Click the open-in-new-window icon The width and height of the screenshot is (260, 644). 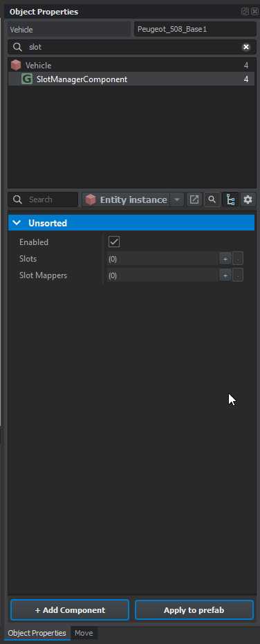[x=194, y=199]
